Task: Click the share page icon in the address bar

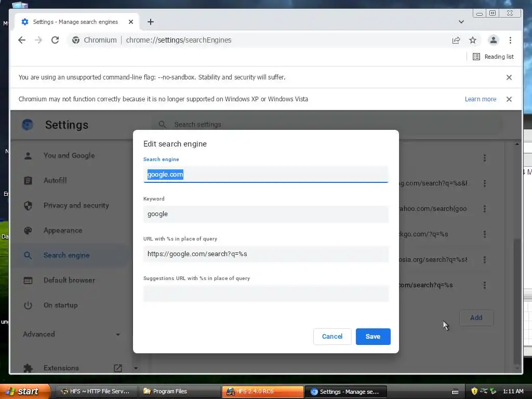Action: click(x=456, y=41)
